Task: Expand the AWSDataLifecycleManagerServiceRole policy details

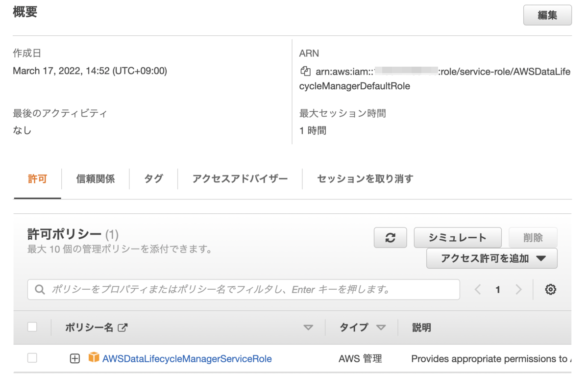Action: pos(74,359)
